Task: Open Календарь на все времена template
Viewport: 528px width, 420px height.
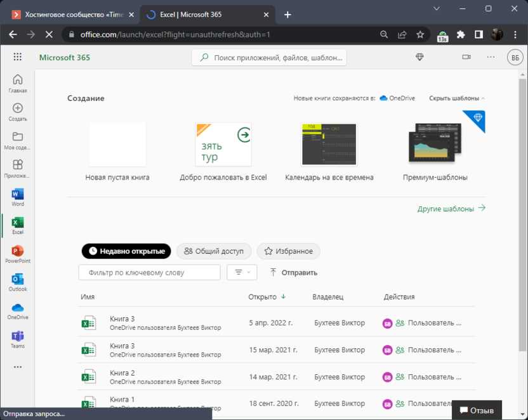Action: [329, 152]
